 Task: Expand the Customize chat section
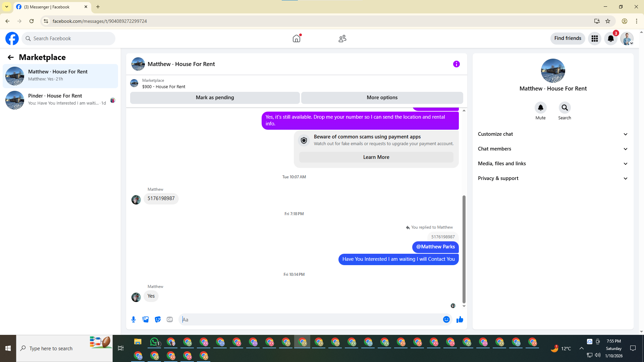coord(553,134)
